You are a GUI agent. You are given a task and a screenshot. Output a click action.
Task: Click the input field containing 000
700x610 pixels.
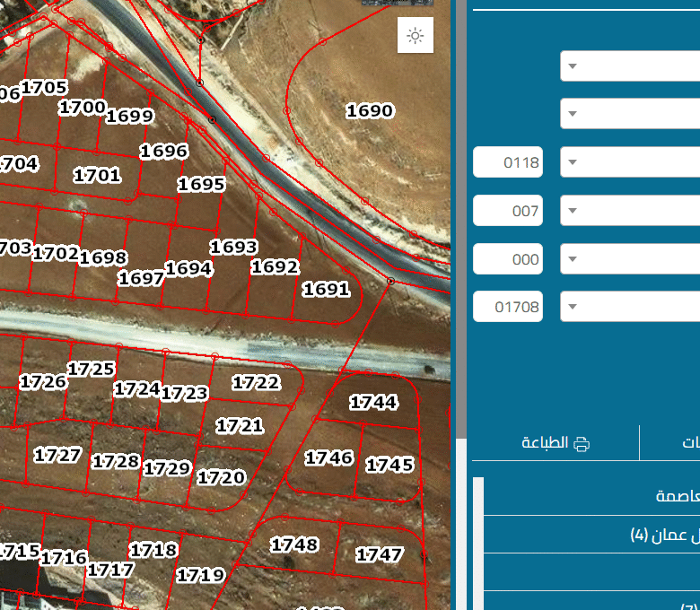[x=508, y=259]
